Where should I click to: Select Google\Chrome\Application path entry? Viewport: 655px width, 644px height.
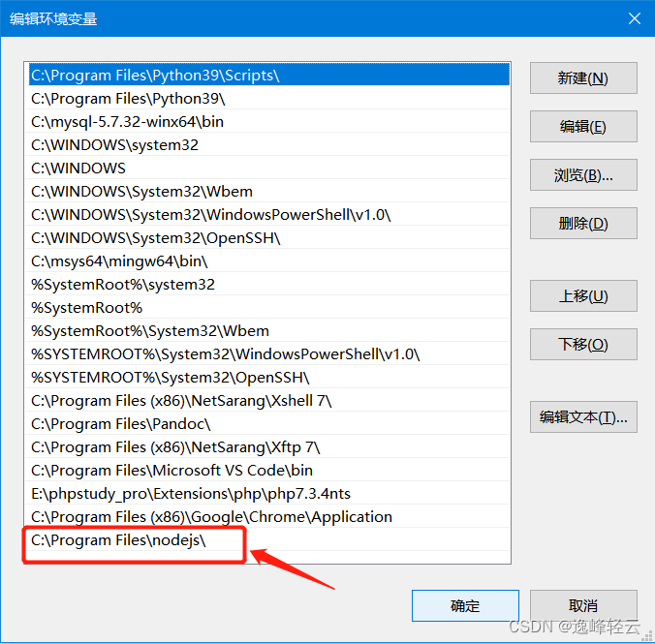[269, 516]
